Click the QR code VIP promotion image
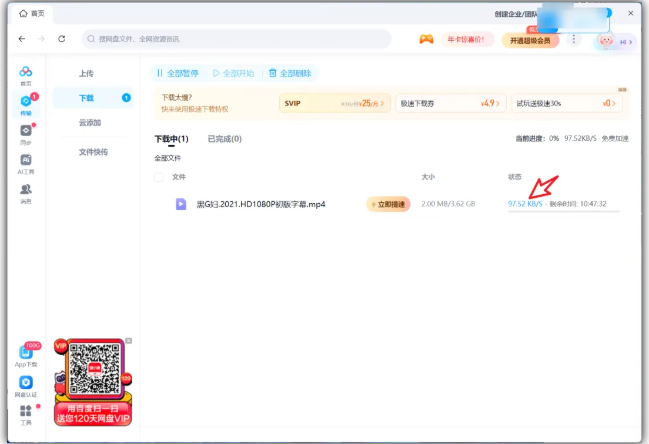 [93, 382]
